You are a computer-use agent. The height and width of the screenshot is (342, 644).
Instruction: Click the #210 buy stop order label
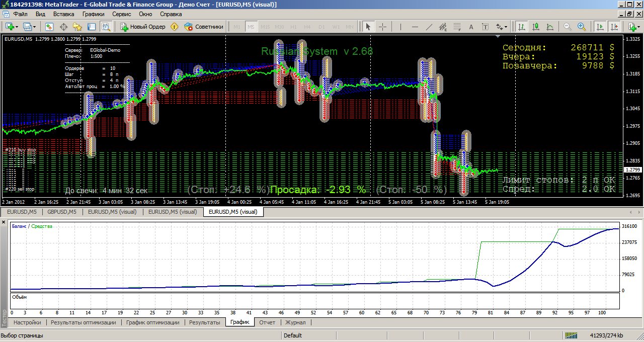click(21, 150)
